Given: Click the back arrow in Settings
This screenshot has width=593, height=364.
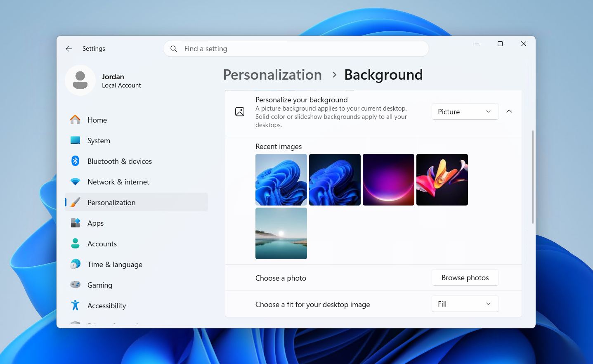Looking at the screenshot, I should pos(69,49).
